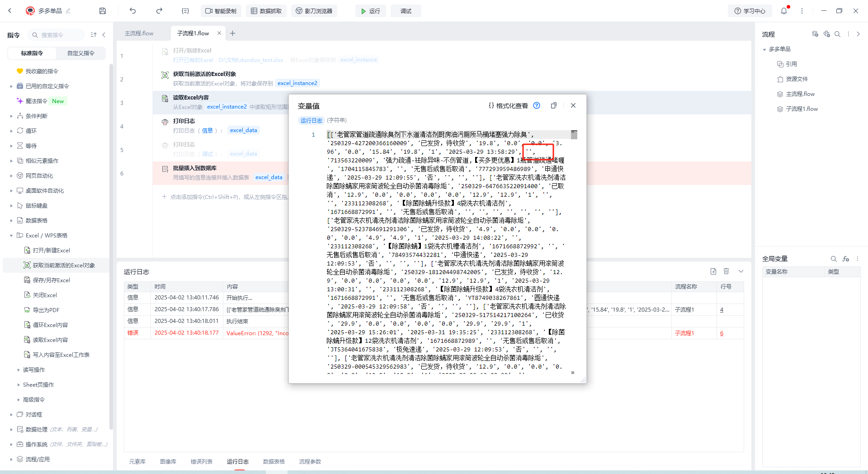Open 子流程1.flow in flow tree

click(802, 109)
